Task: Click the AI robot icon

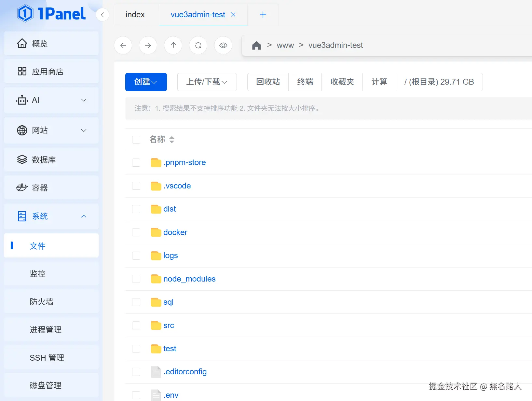Action: (22, 100)
